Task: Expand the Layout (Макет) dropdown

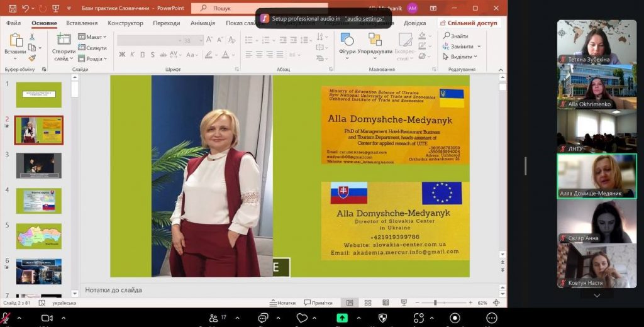Action: click(x=93, y=37)
